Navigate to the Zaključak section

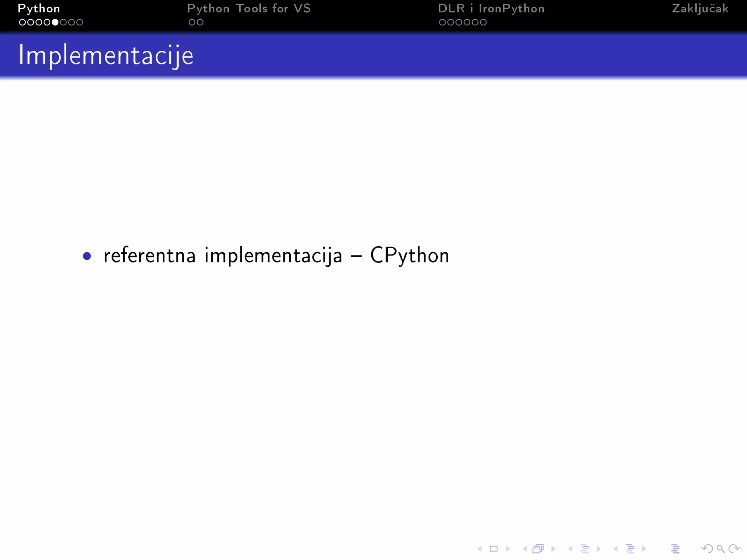pos(700,9)
